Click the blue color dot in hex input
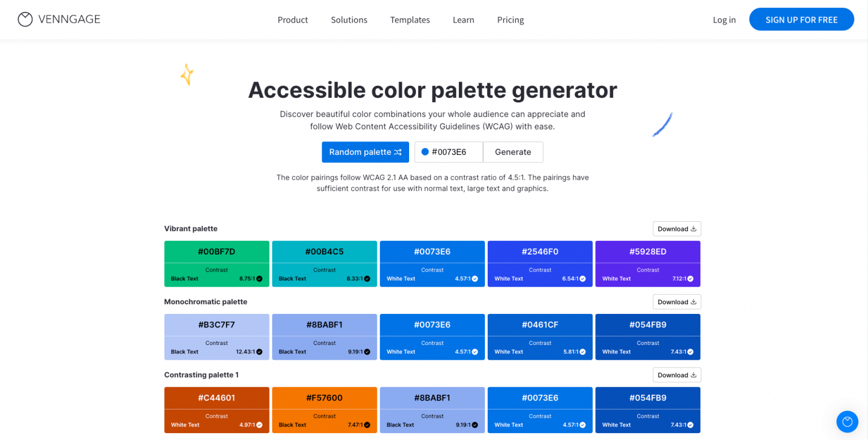Screen dimensions: 868x440 pyautogui.click(x=425, y=152)
